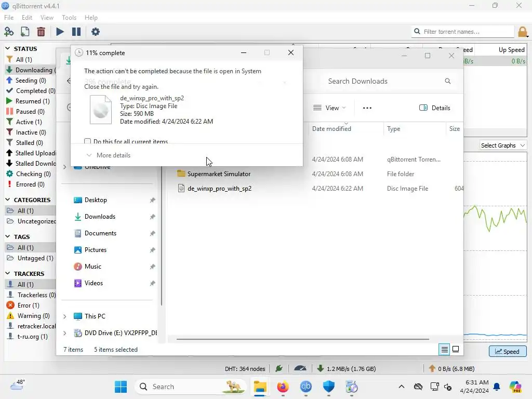The width and height of the screenshot is (532, 399).
Task: Click the Explorer horizontal scrollbar
Action: pos(303,339)
